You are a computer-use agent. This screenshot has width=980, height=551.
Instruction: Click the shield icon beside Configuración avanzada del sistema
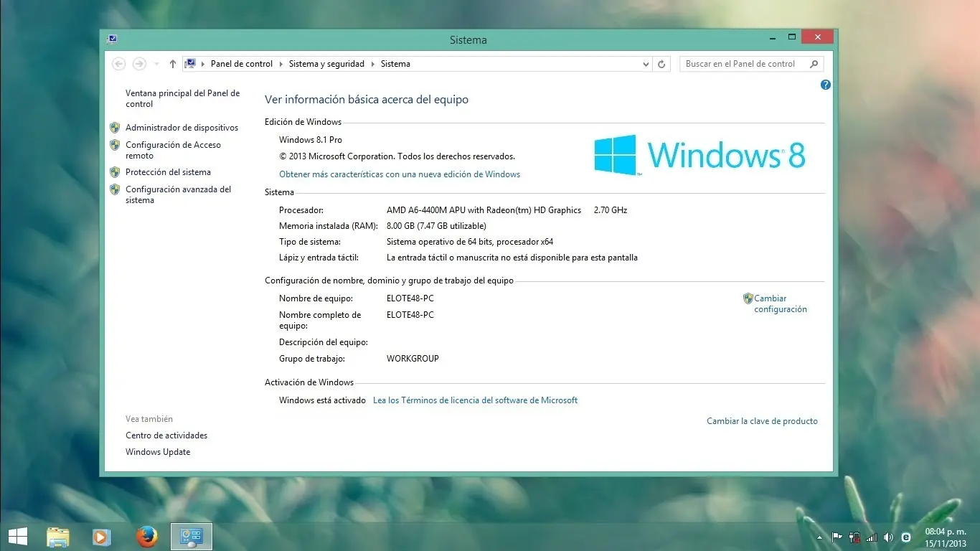(x=115, y=189)
